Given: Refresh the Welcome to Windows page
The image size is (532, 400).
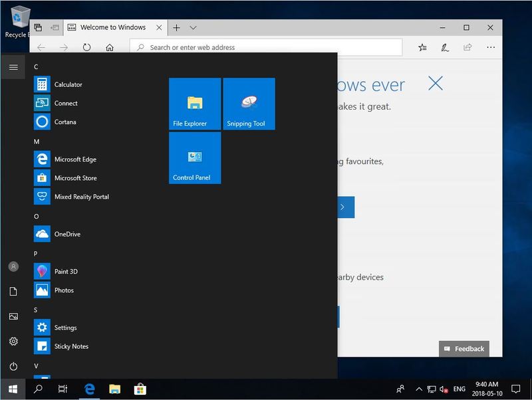Looking at the screenshot, I should coord(86,47).
